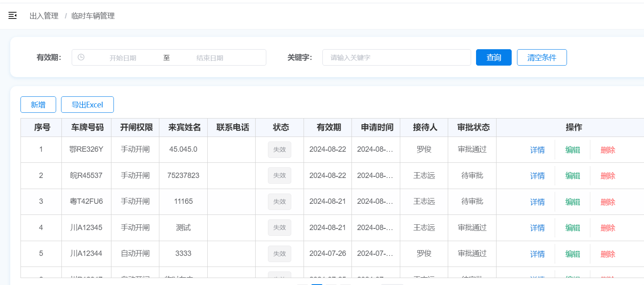The width and height of the screenshot is (644, 285).
Task: Click guest name 11165 cell
Action: coord(183,201)
